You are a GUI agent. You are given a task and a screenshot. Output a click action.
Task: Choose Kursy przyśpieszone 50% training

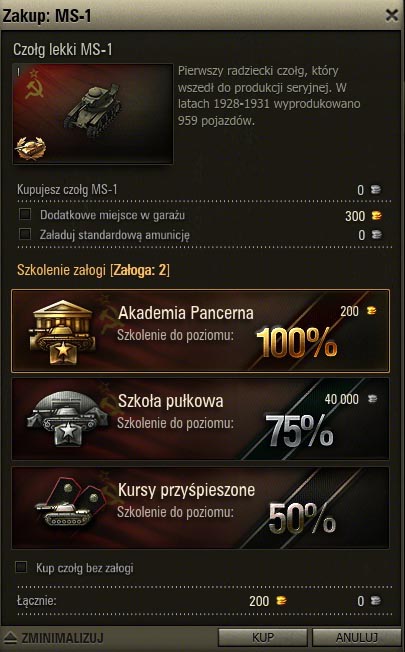pos(200,508)
